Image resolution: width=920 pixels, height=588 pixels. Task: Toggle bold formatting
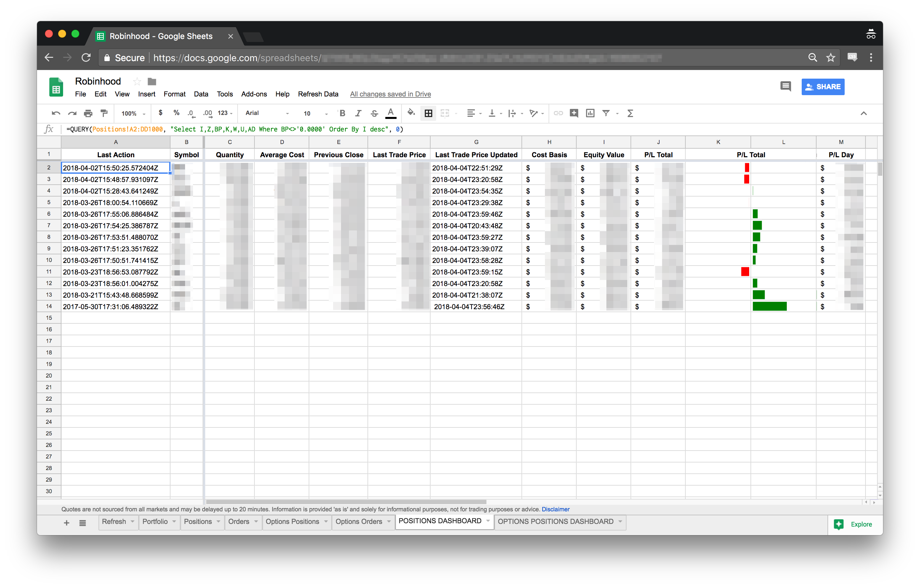coord(342,113)
